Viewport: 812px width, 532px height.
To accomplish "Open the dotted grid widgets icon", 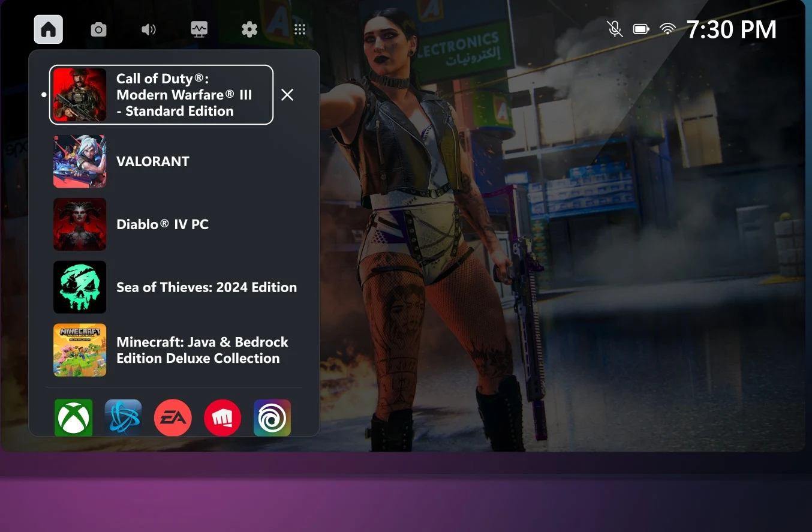I will [300, 29].
